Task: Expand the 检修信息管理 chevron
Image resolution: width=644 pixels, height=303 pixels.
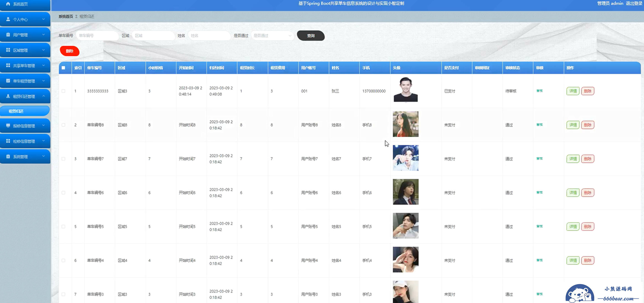Action: pos(44,141)
